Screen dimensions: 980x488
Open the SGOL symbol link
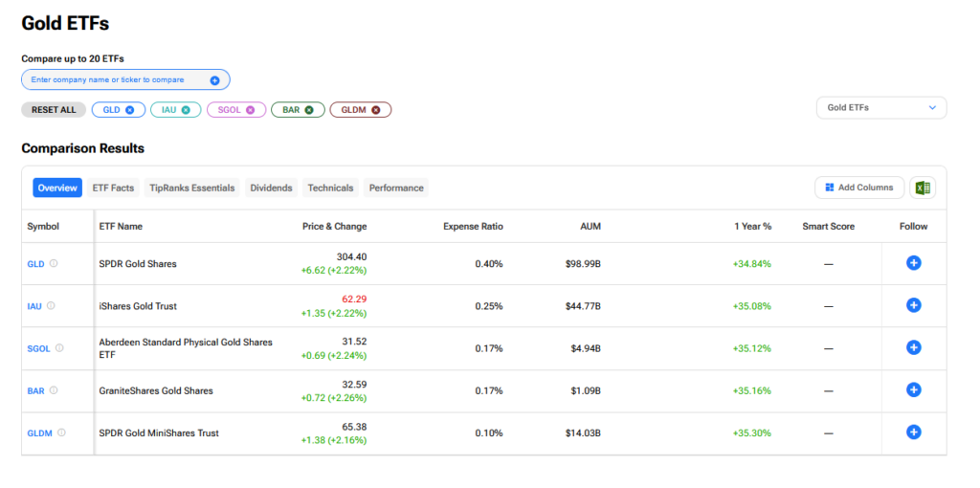point(38,348)
